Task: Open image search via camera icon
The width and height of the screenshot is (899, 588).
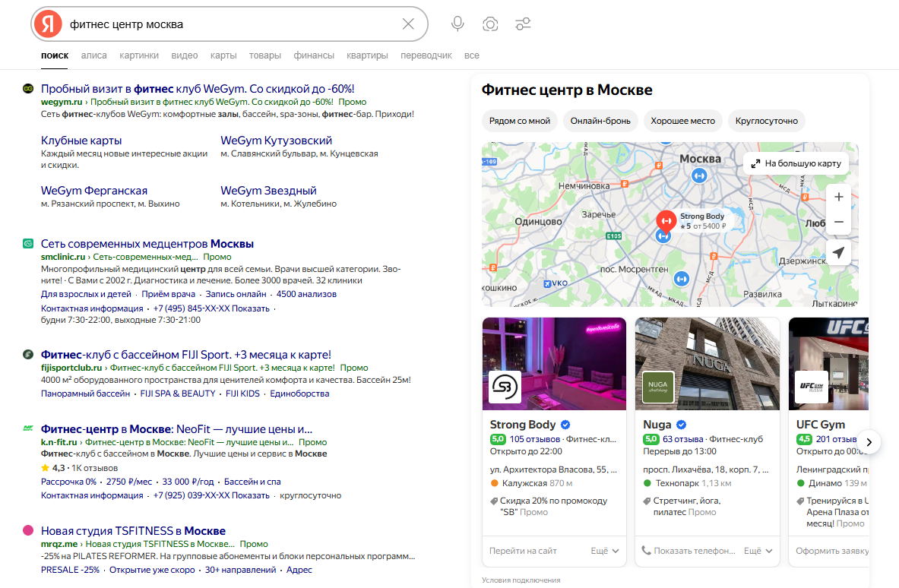Action: [490, 24]
